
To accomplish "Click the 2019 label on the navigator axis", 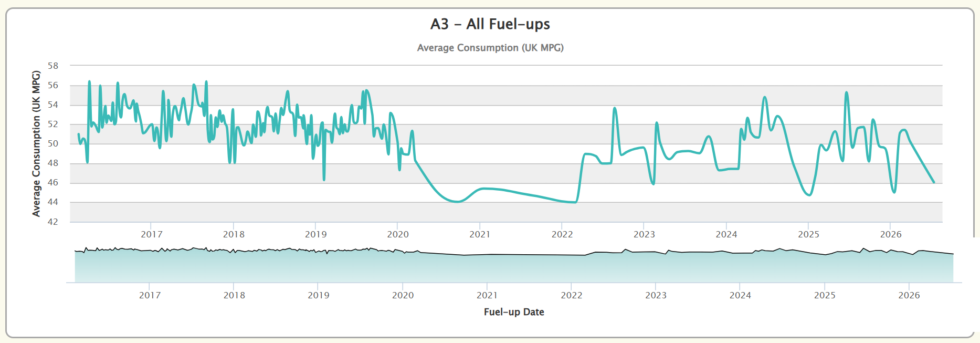I will [x=319, y=295].
